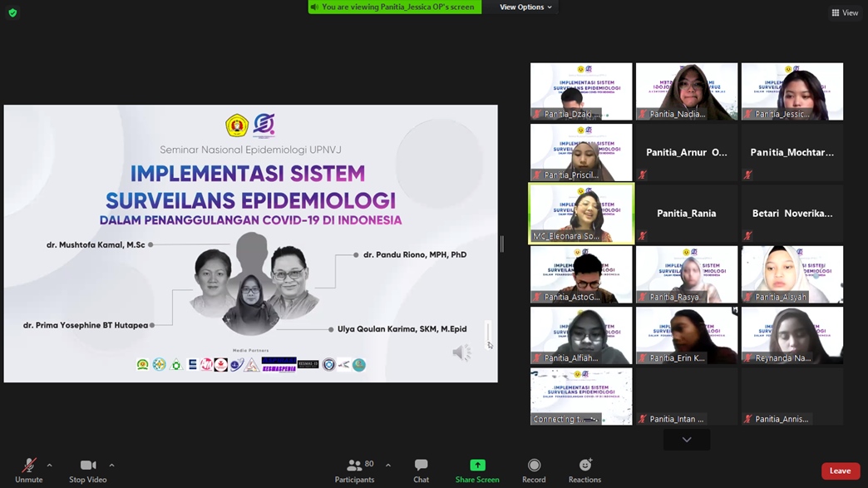Click the green Share Screen icon
Image resolution: width=868 pixels, height=488 pixels.
(477, 466)
